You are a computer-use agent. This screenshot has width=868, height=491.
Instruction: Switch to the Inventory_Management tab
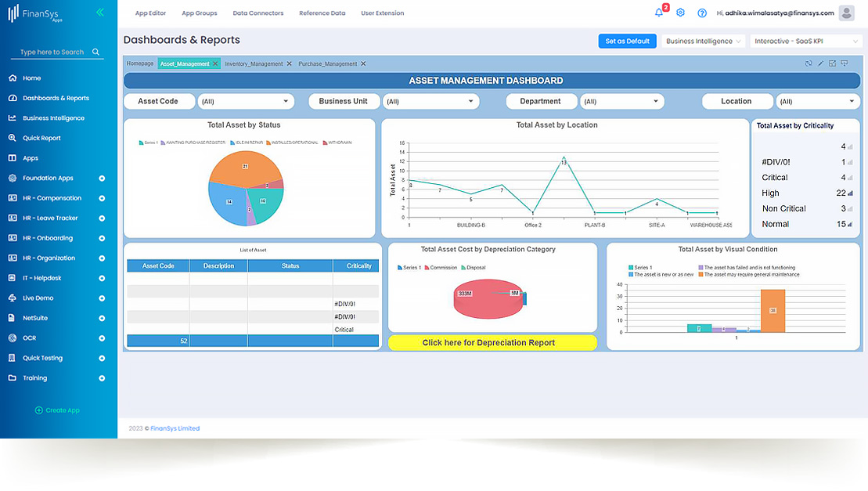pyautogui.click(x=254, y=63)
